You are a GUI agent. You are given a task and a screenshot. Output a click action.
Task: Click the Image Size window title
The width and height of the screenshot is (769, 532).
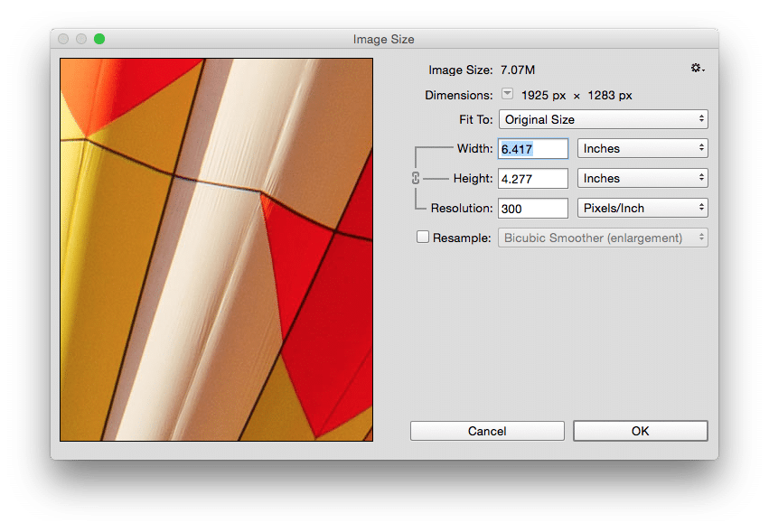[x=383, y=39]
